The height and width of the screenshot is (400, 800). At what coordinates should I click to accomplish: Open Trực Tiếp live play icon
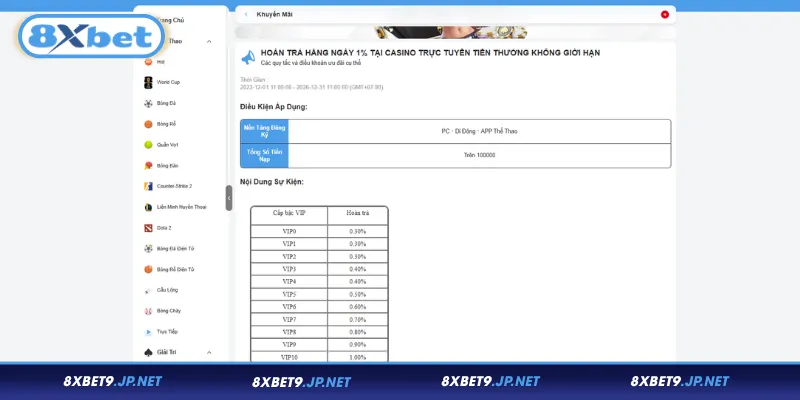(148, 332)
